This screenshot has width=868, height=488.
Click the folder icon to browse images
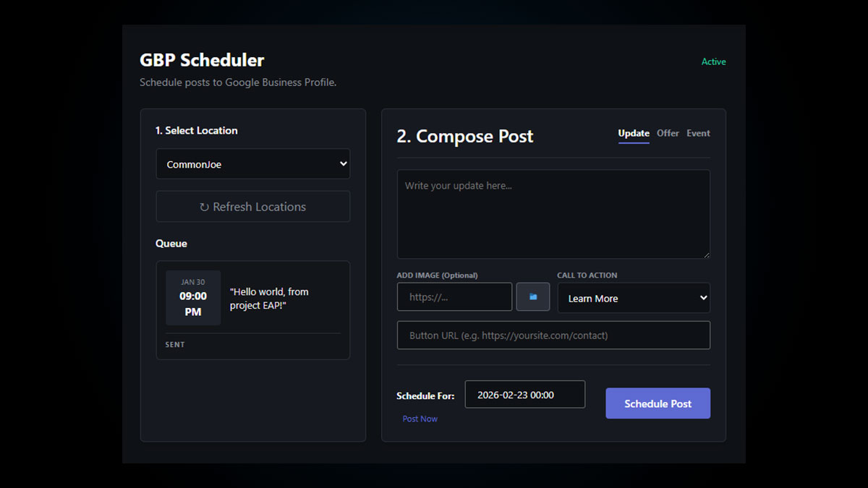[532, 297]
